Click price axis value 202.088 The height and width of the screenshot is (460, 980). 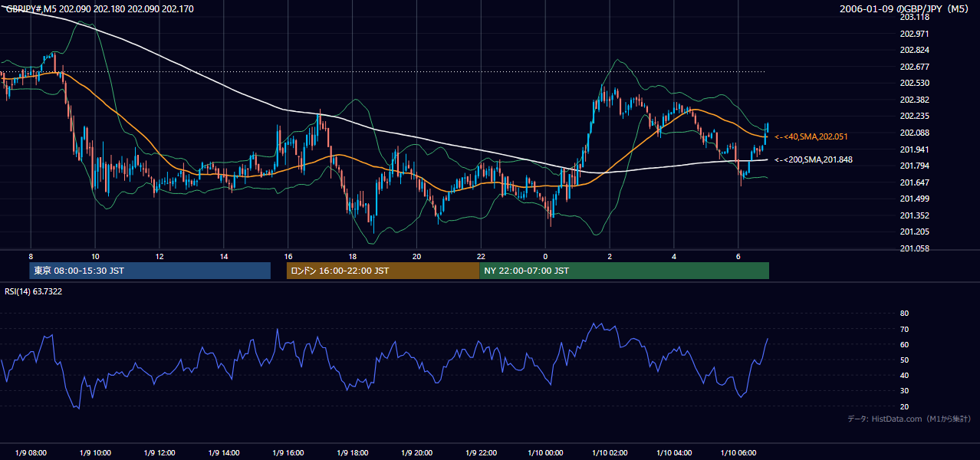914,133
